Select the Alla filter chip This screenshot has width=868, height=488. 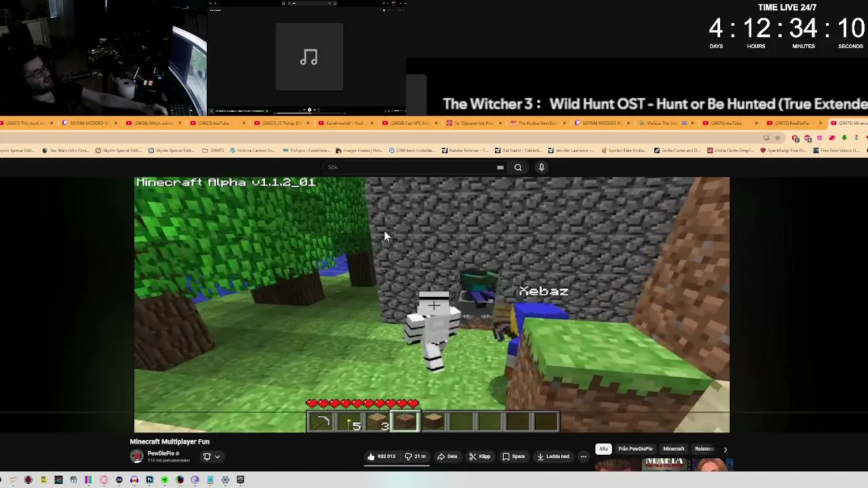[x=604, y=449]
